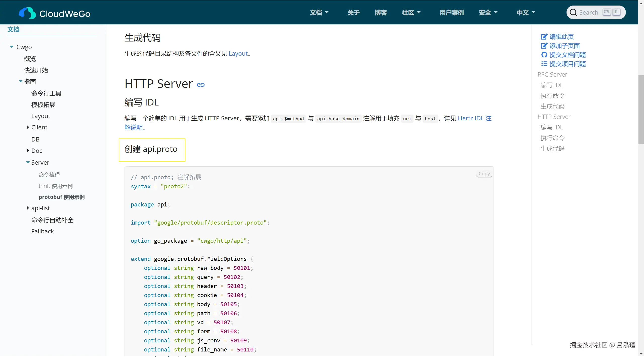Expand the Client sidebar group

(x=28, y=127)
